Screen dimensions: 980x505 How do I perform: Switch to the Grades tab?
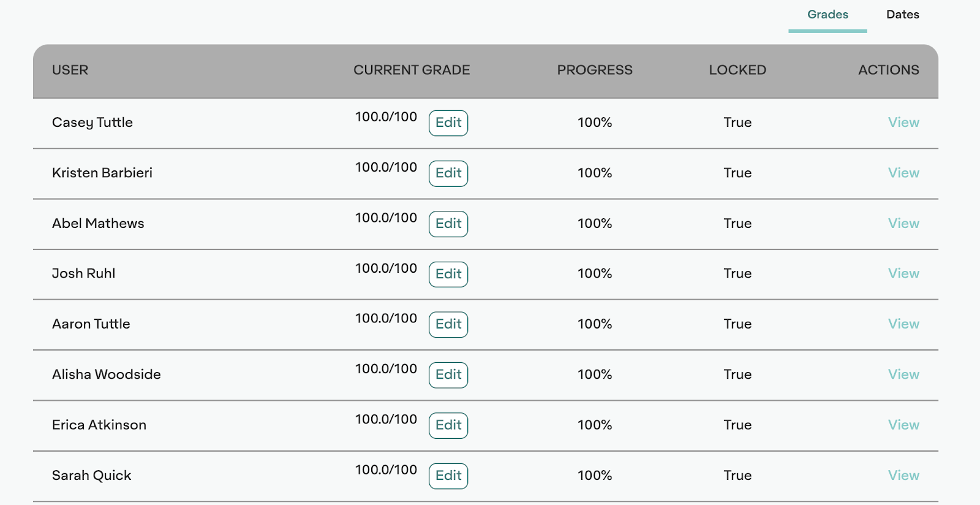click(x=827, y=15)
